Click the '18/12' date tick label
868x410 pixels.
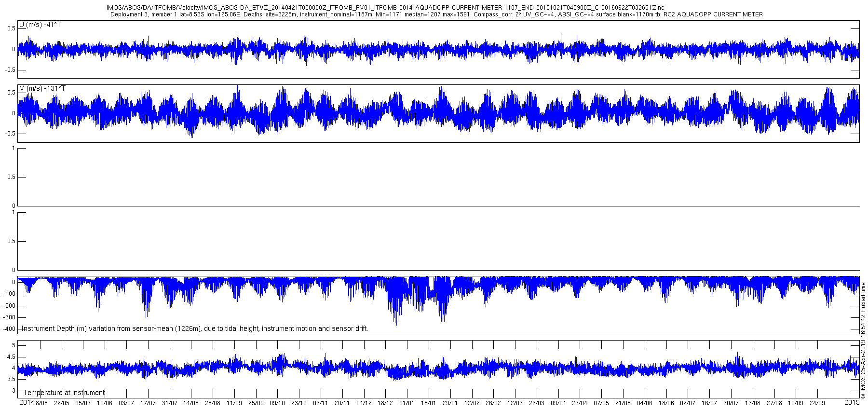click(385, 403)
